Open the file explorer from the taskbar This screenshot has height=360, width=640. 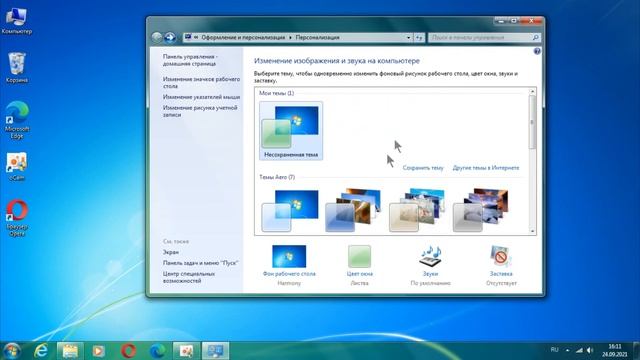click(x=70, y=351)
